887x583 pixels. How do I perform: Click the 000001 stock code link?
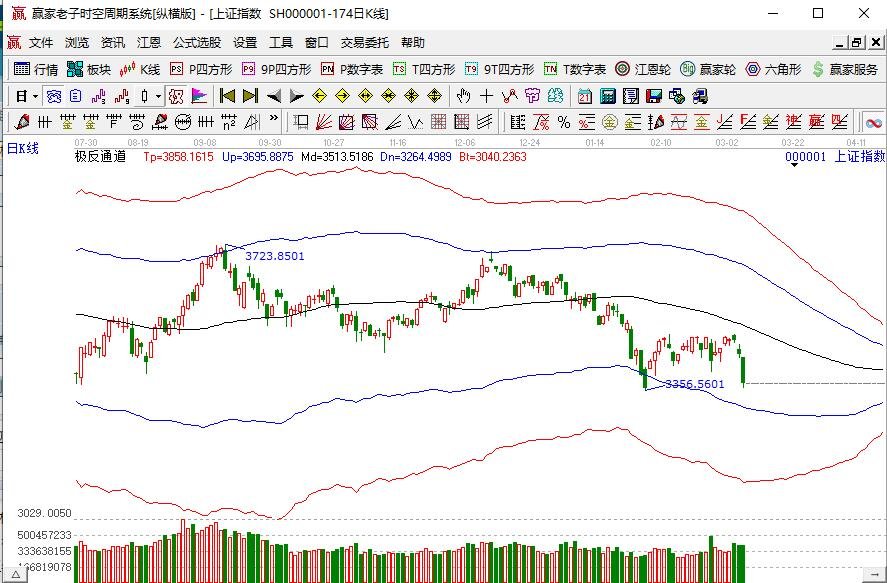[806, 156]
